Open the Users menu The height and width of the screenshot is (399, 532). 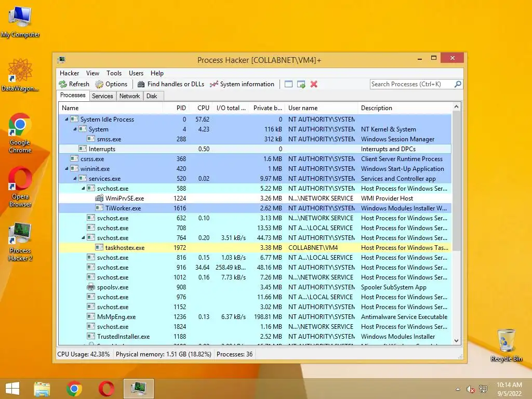click(x=136, y=73)
